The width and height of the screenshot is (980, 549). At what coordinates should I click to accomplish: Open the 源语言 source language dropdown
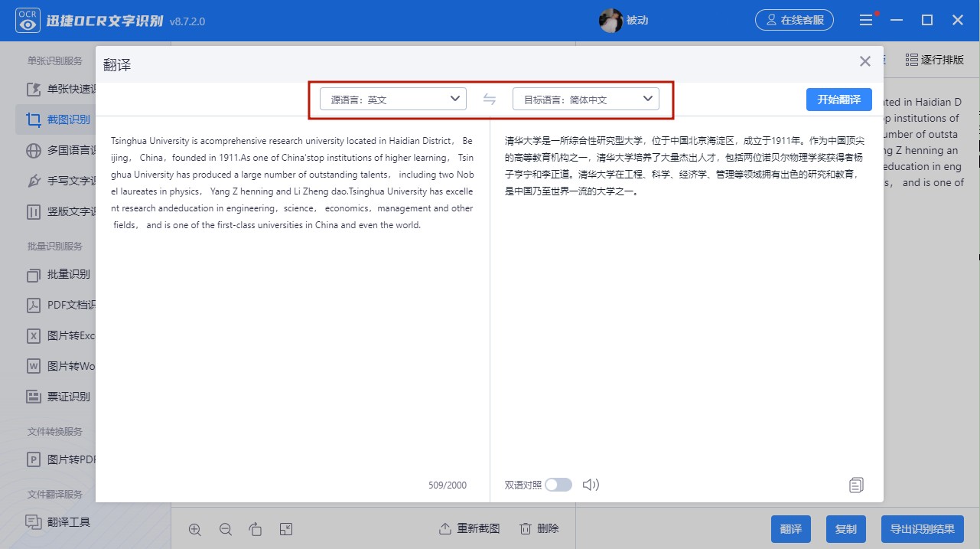pos(392,98)
